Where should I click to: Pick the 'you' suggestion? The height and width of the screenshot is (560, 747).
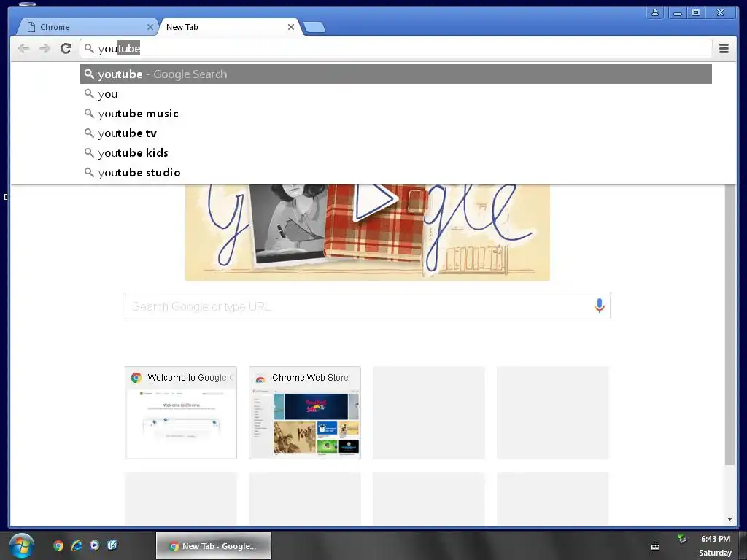tap(395, 94)
